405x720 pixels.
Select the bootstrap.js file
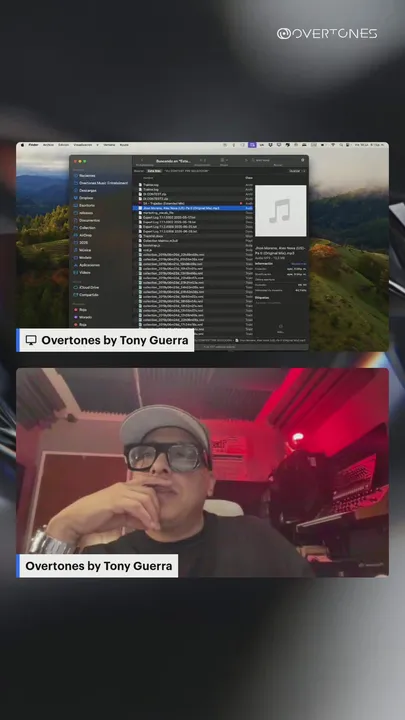tap(193, 245)
